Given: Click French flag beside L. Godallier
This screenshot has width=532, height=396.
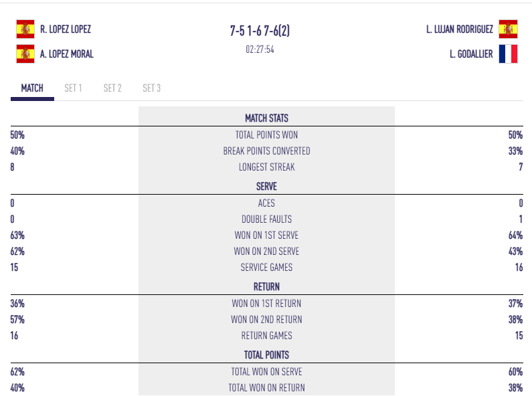Looking at the screenshot, I should pos(508,54).
